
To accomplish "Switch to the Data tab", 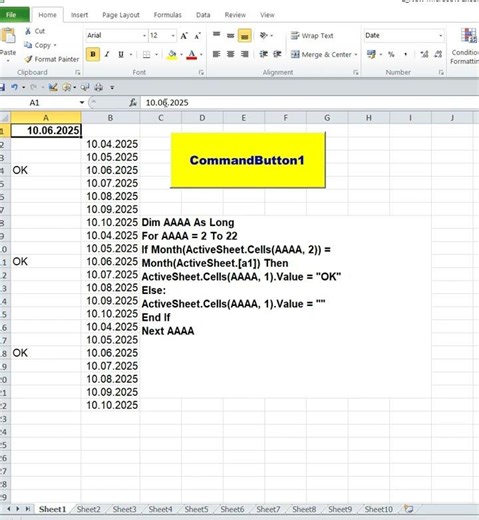I will tap(203, 15).
